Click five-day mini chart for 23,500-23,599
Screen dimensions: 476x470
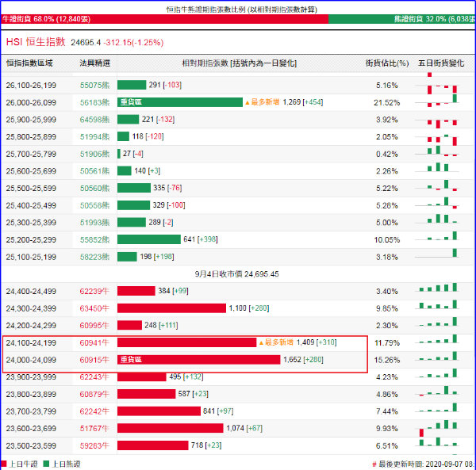coord(437,441)
